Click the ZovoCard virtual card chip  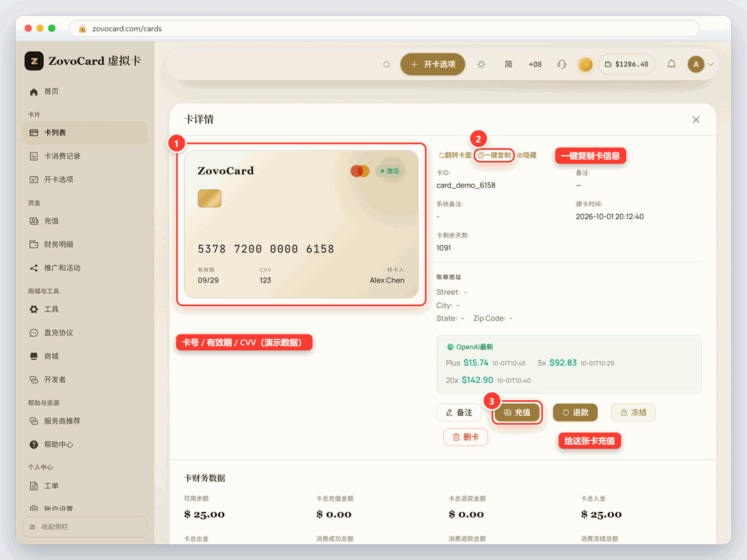click(x=210, y=199)
